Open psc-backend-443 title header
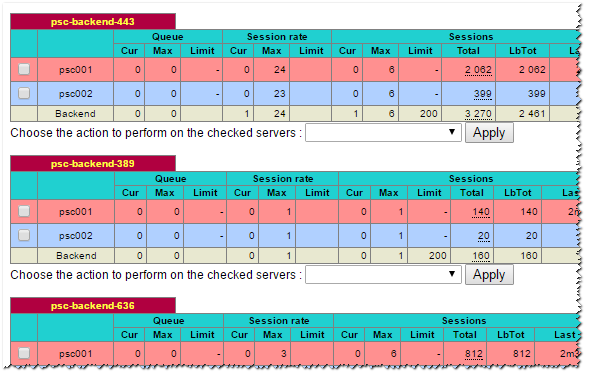Image resolution: width=591 pixels, height=378 pixels. pyautogui.click(x=93, y=22)
